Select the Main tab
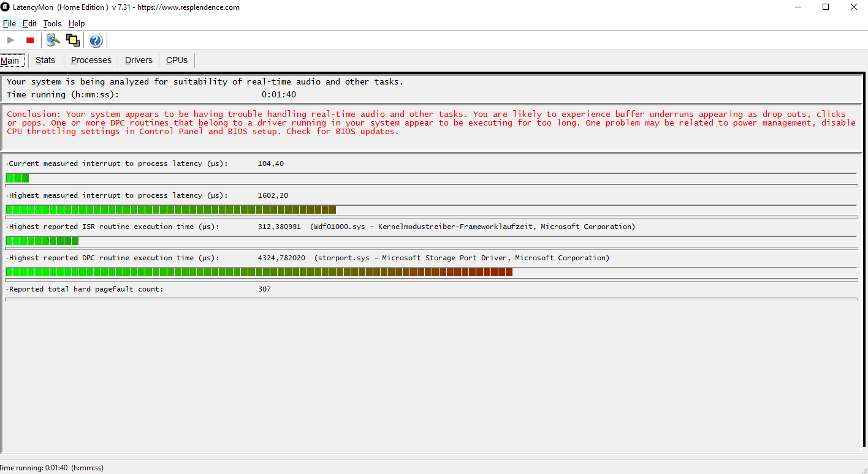 point(12,61)
